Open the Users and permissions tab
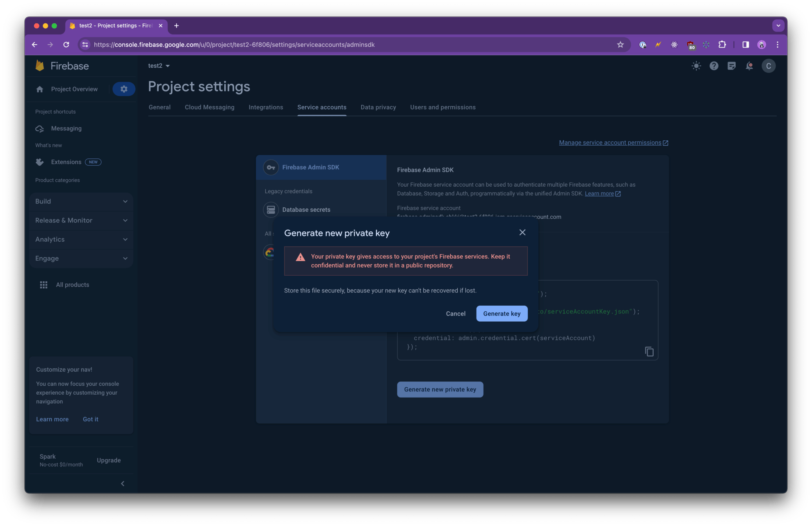 [442, 107]
